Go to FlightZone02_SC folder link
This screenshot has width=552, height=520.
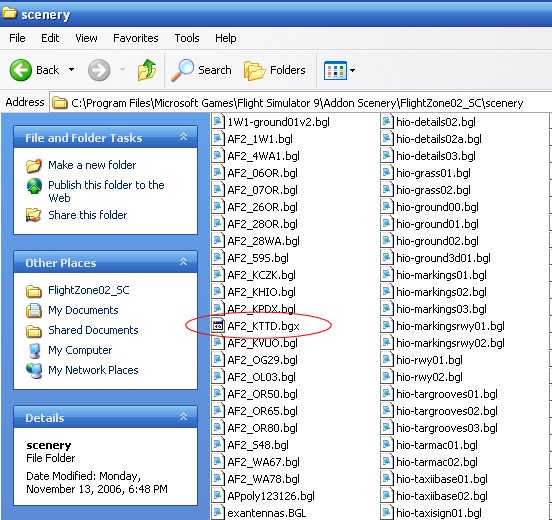tap(89, 290)
